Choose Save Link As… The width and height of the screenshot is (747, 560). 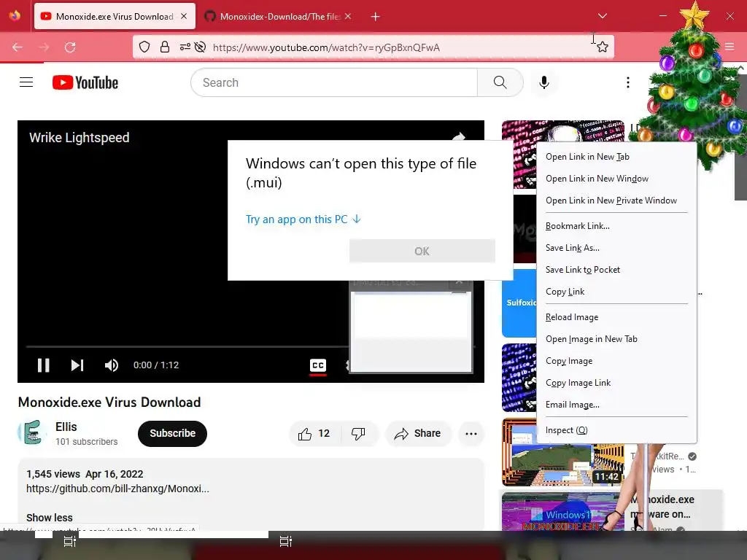616,248
